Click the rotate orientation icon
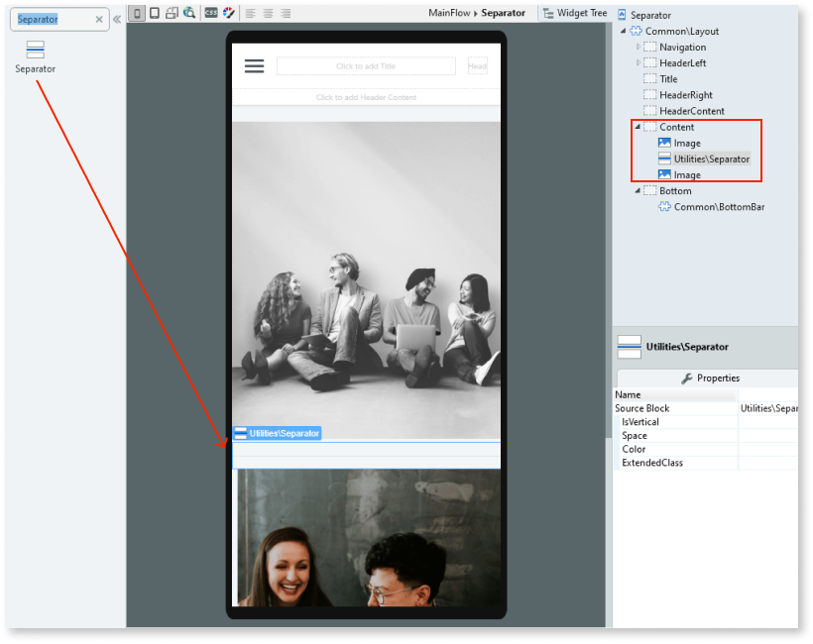 (x=173, y=14)
